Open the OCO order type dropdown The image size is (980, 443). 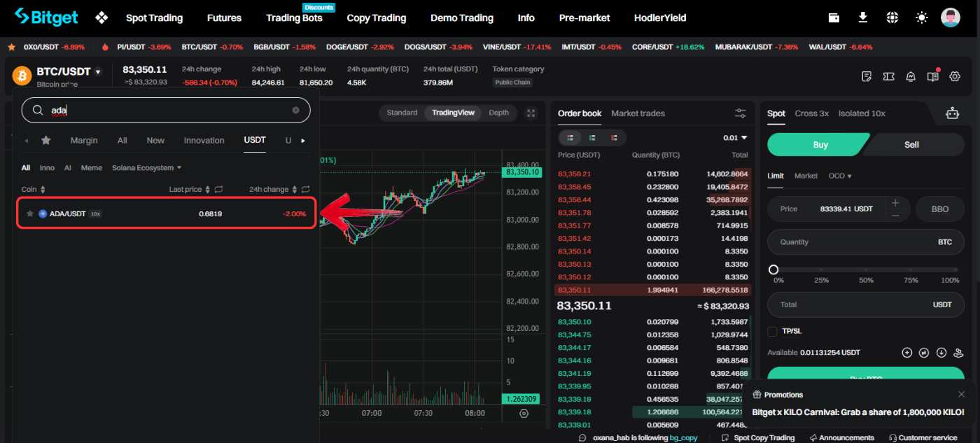(x=840, y=176)
